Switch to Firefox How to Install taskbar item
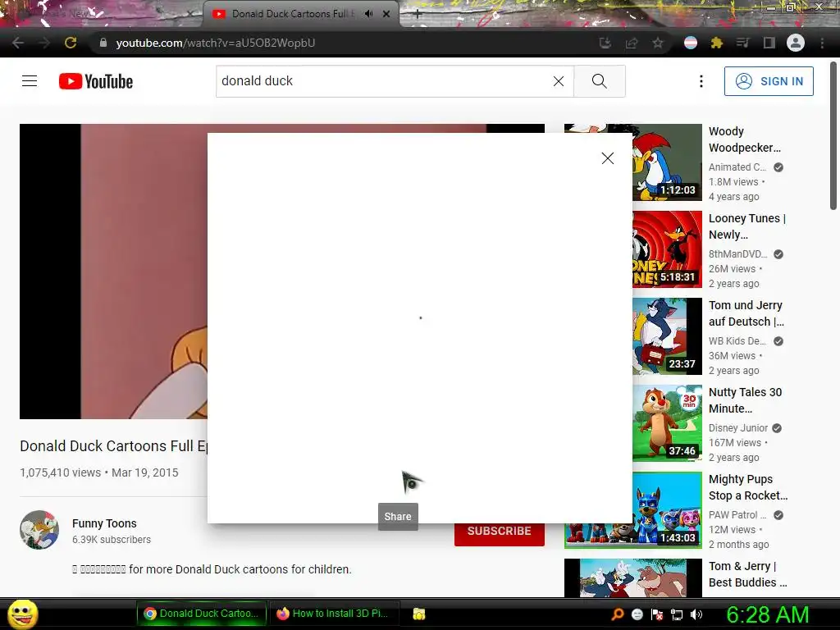Screen dimensions: 840x630 coord(335,614)
